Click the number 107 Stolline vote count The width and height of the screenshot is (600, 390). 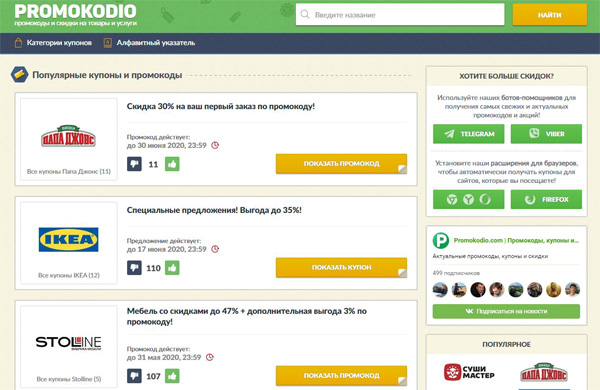(153, 376)
